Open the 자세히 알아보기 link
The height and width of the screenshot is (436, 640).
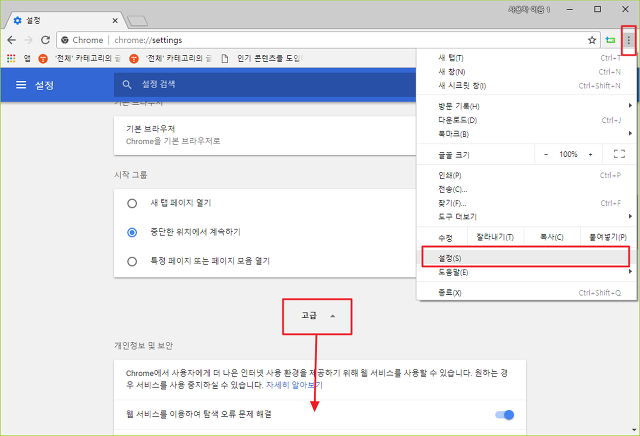(x=294, y=385)
